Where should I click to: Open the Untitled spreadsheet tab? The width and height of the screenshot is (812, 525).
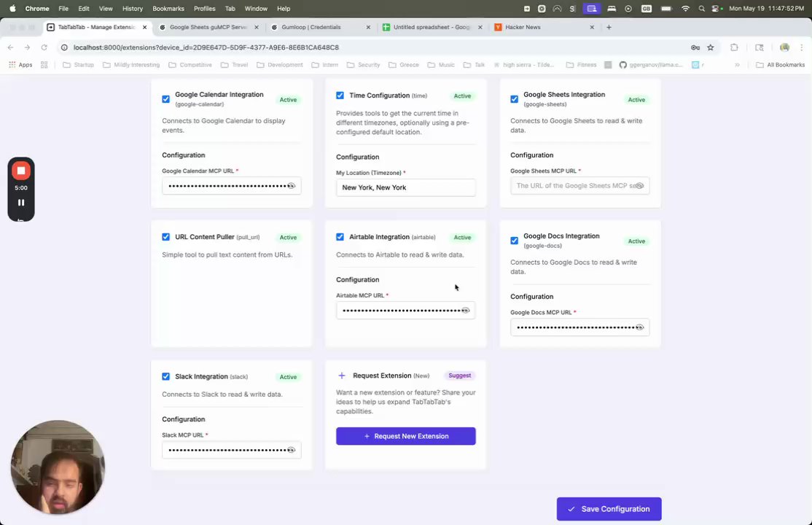(x=431, y=27)
